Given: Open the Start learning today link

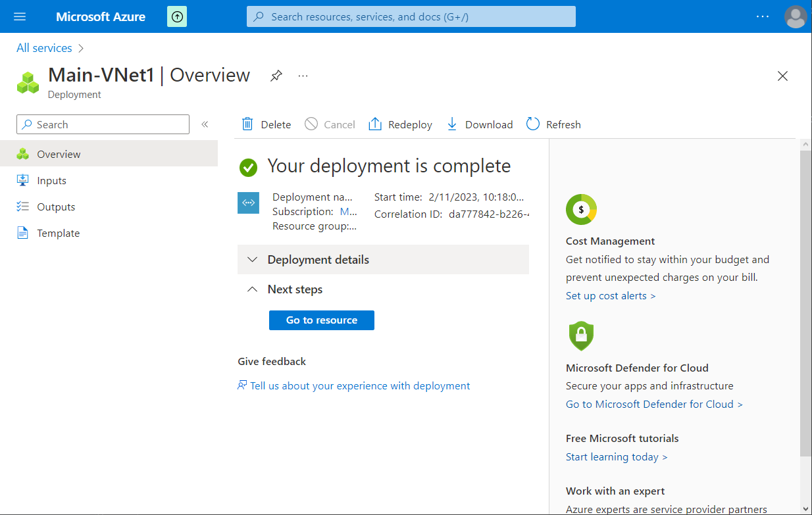Looking at the screenshot, I should [x=617, y=456].
